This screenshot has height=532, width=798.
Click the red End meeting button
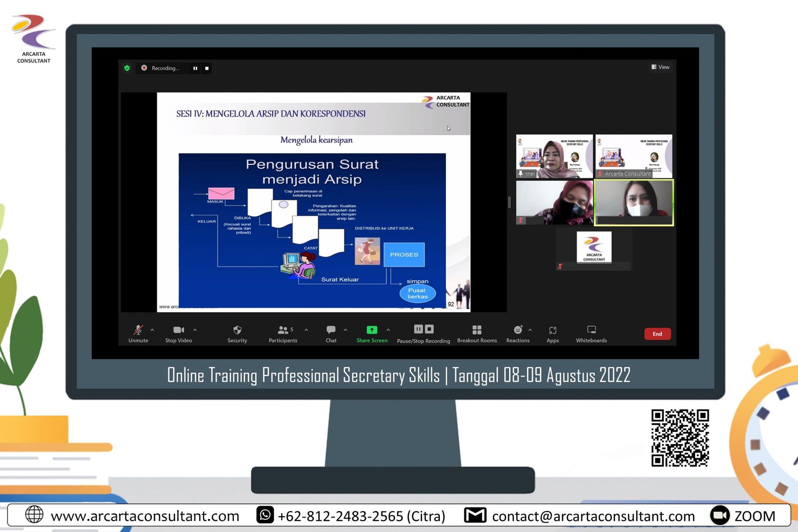coord(657,334)
